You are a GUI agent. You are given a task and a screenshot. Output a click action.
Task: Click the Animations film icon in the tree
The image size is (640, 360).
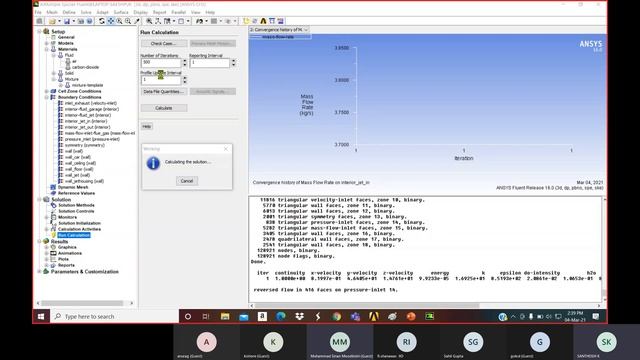53,253
